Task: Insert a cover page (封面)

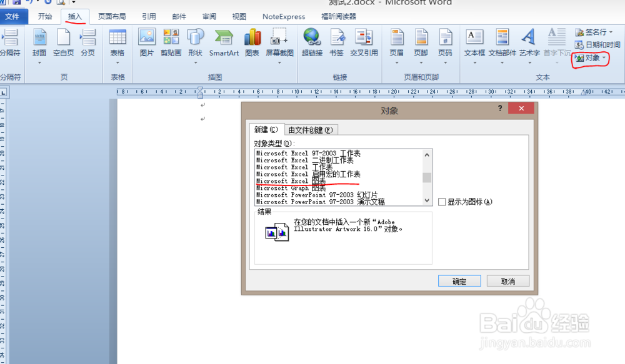Action: 39,43
